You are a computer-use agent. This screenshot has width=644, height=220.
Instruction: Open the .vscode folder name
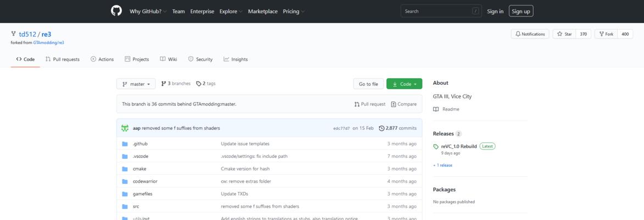[141, 156]
